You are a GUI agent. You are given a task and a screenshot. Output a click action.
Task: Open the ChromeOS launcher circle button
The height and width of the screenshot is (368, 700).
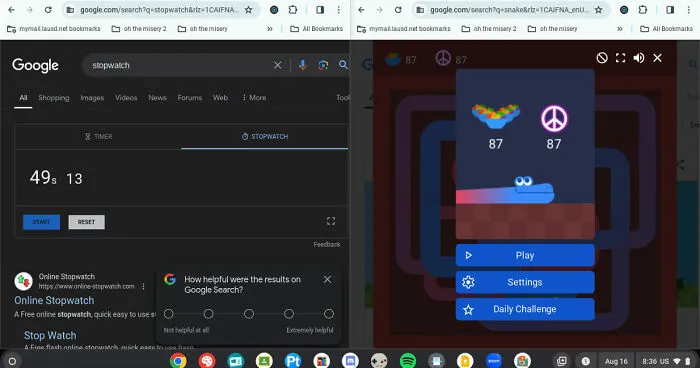(12, 361)
